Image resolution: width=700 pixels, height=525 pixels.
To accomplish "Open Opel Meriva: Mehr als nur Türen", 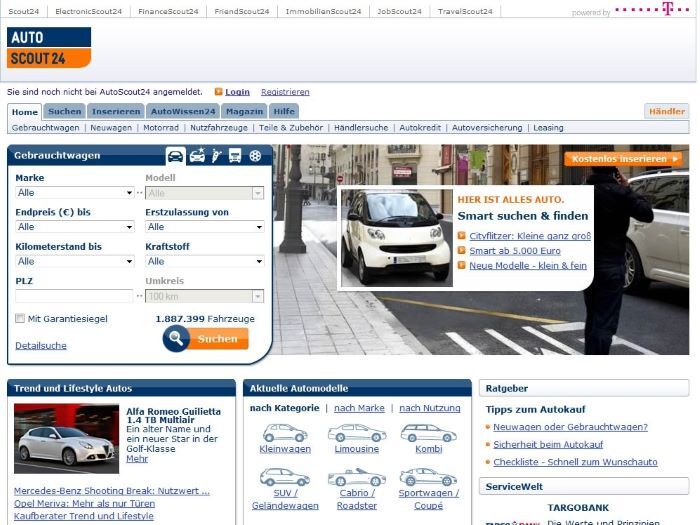I will point(84,503).
